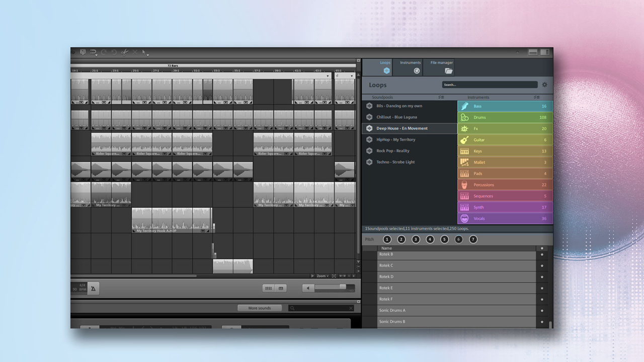Select HipHop - My Territory soundpool

pos(396,140)
